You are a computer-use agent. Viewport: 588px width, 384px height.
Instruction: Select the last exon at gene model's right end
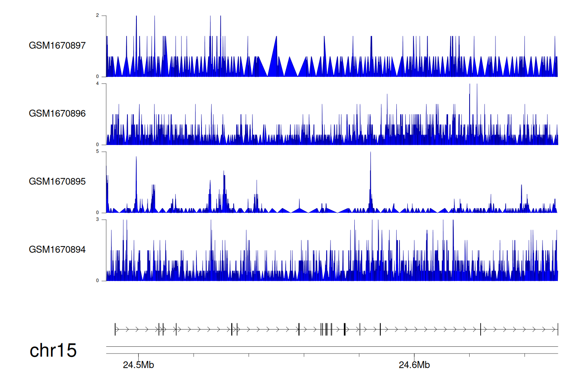click(x=557, y=329)
